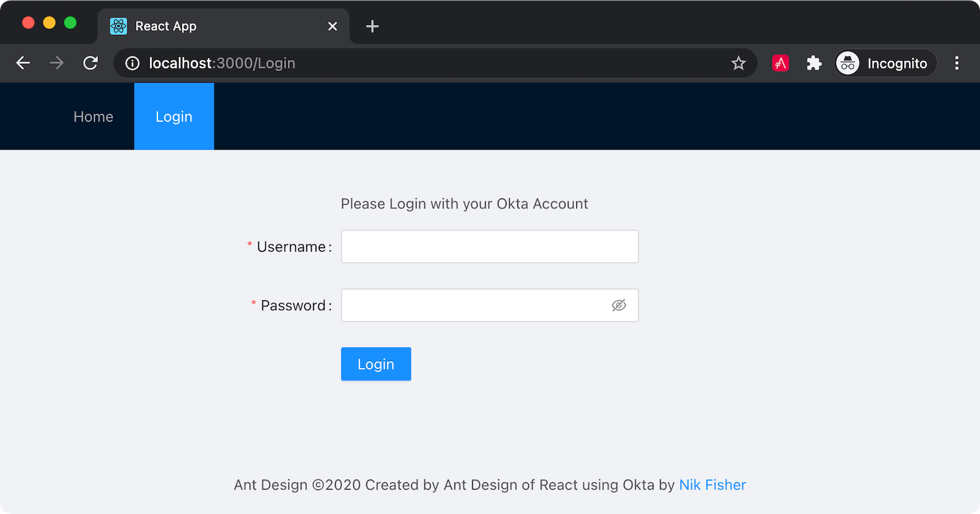Click the Incognito profile indicator
Viewport: 980px width, 514px height.
885,63
